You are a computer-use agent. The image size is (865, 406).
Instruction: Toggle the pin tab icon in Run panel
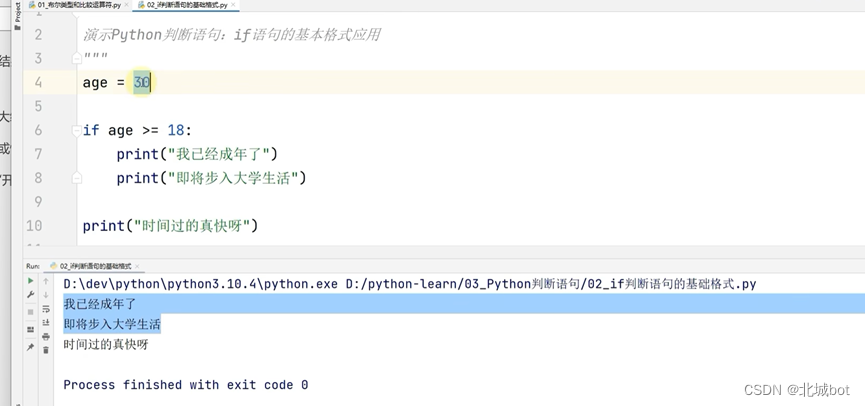pos(30,347)
